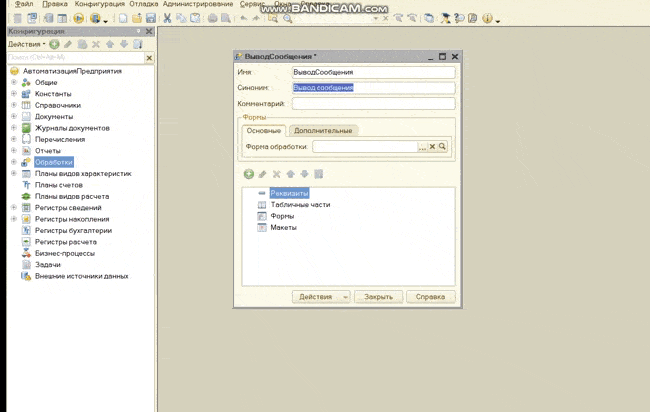Click the Действия button in dialog

pyautogui.click(x=321, y=297)
